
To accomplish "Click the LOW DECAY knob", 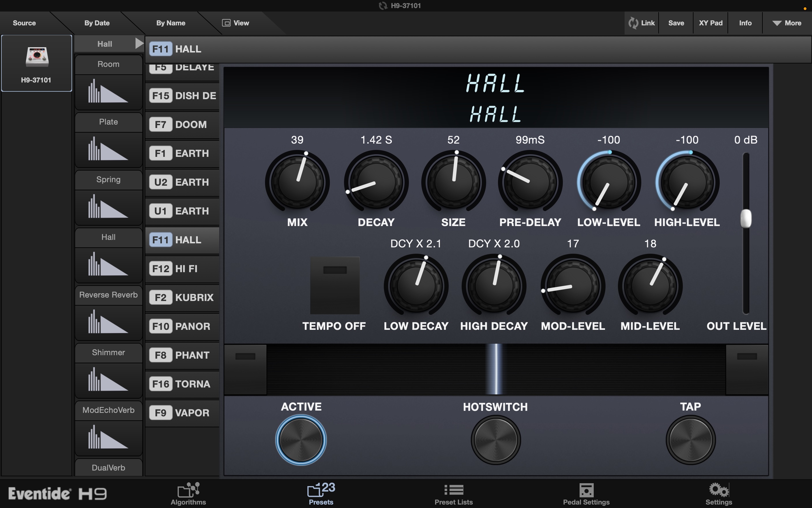I will click(416, 286).
